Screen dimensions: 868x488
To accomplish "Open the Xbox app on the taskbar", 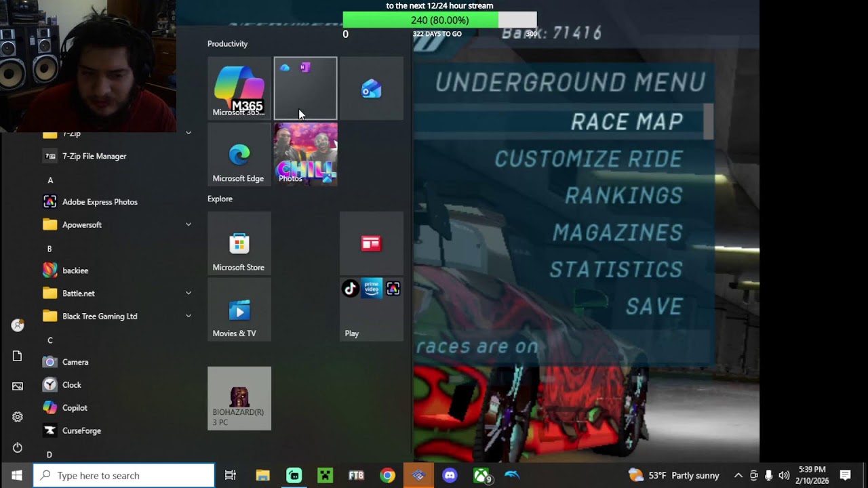I will (481, 475).
